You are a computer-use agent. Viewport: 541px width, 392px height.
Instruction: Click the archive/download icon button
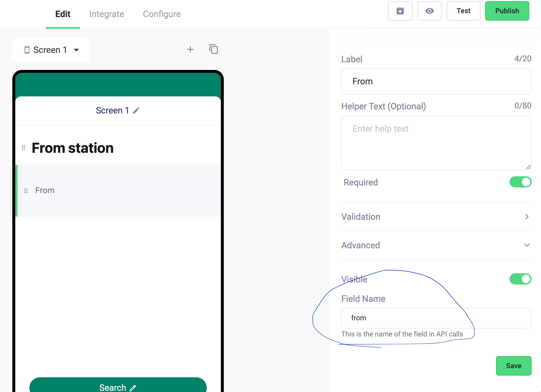(x=400, y=11)
